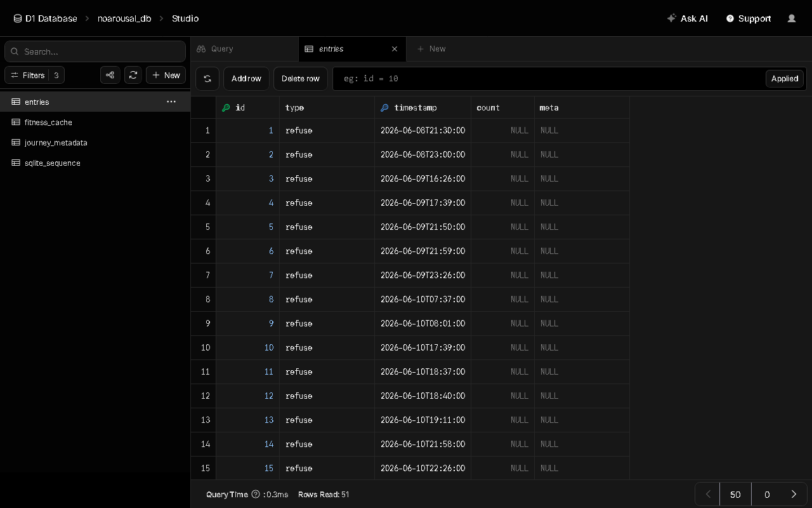Viewport: 812px width, 508px height.
Task: Open the Support link
Action: (x=749, y=18)
